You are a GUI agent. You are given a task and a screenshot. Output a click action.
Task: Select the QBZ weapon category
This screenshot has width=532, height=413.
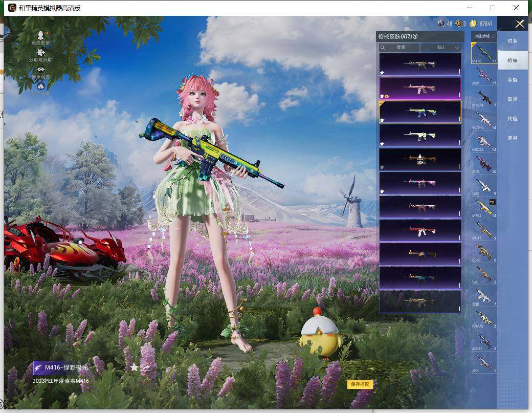point(484,186)
